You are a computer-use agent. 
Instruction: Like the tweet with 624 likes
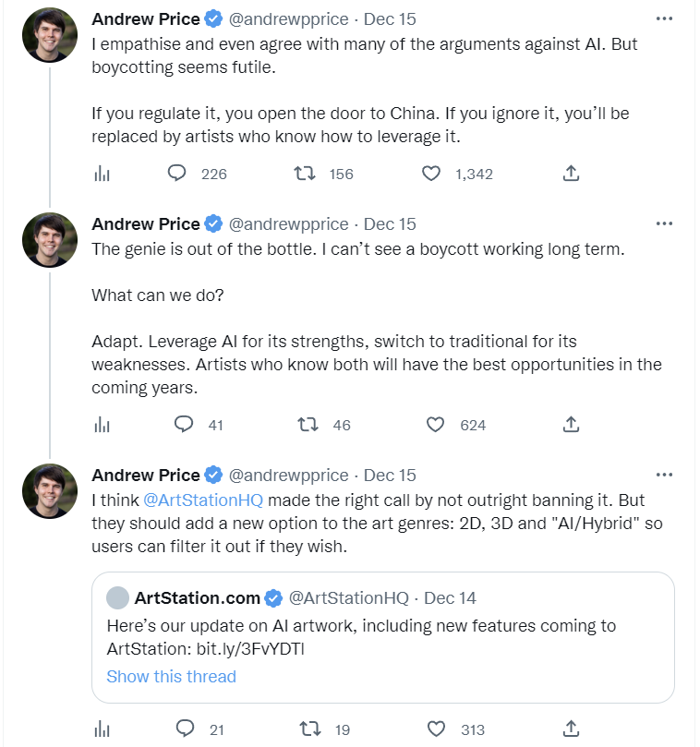(x=435, y=425)
